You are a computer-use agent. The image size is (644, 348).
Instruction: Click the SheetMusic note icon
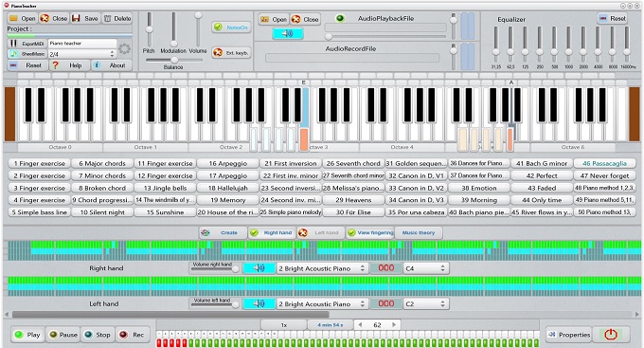point(14,54)
